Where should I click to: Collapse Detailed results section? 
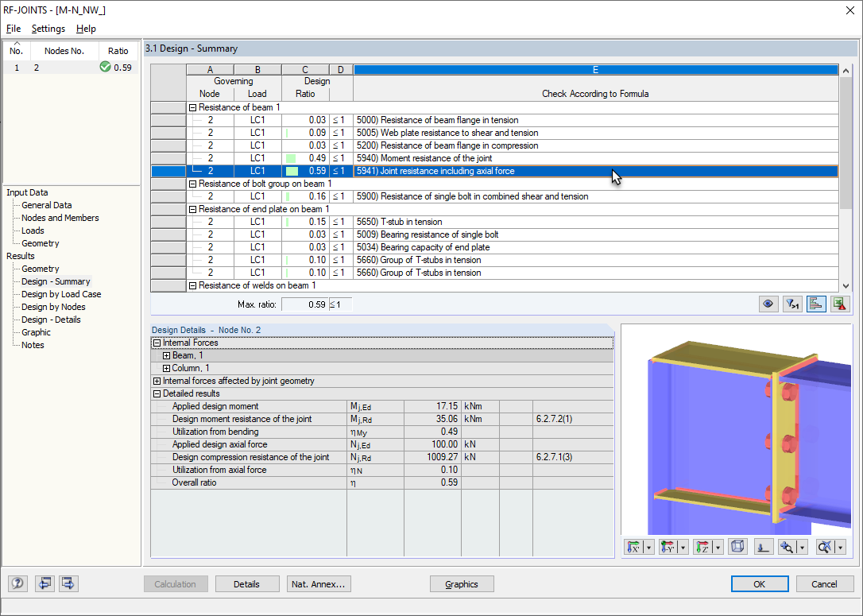tap(157, 393)
